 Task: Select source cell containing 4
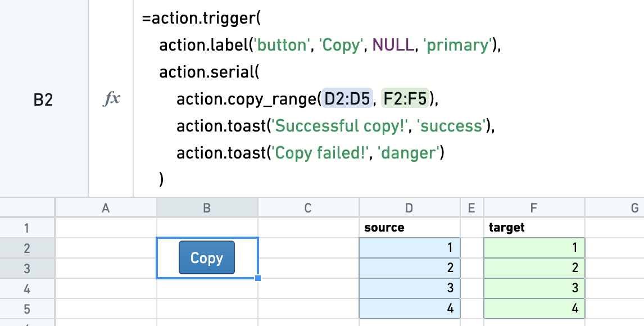410,309
